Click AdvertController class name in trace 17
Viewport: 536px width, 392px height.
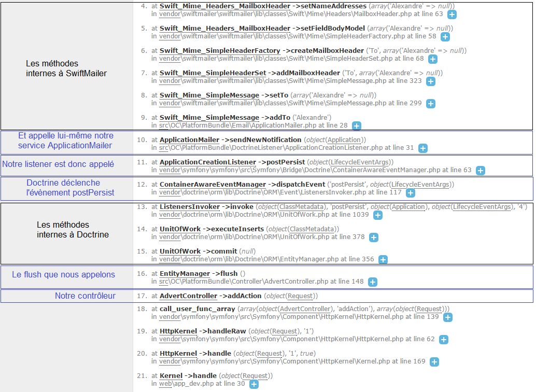[188, 296]
